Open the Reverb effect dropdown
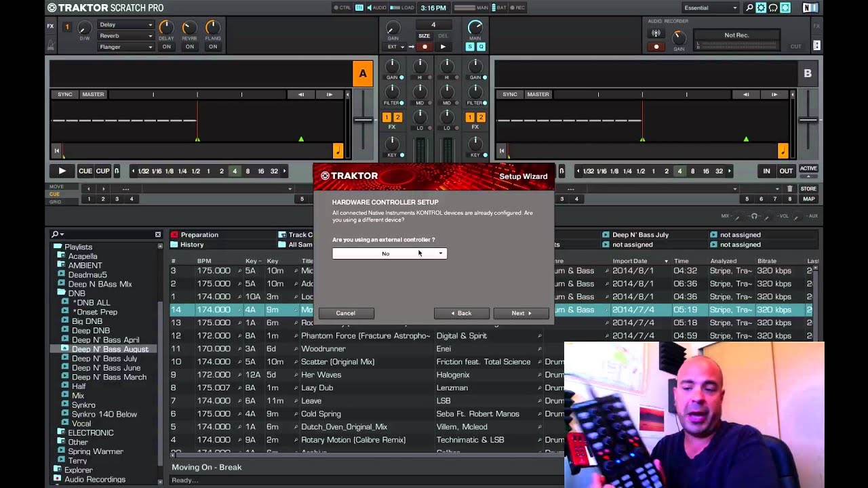Image resolution: width=868 pixels, height=488 pixels. tap(126, 36)
